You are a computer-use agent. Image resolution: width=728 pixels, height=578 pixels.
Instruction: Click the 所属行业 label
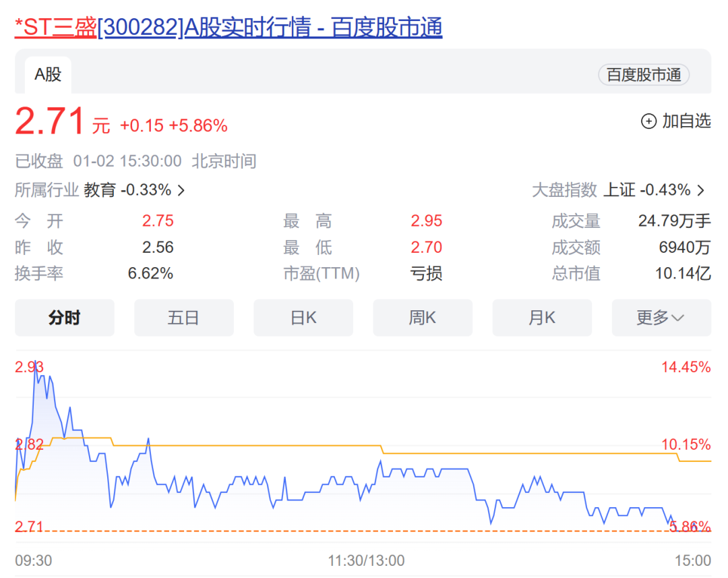pos(47,190)
